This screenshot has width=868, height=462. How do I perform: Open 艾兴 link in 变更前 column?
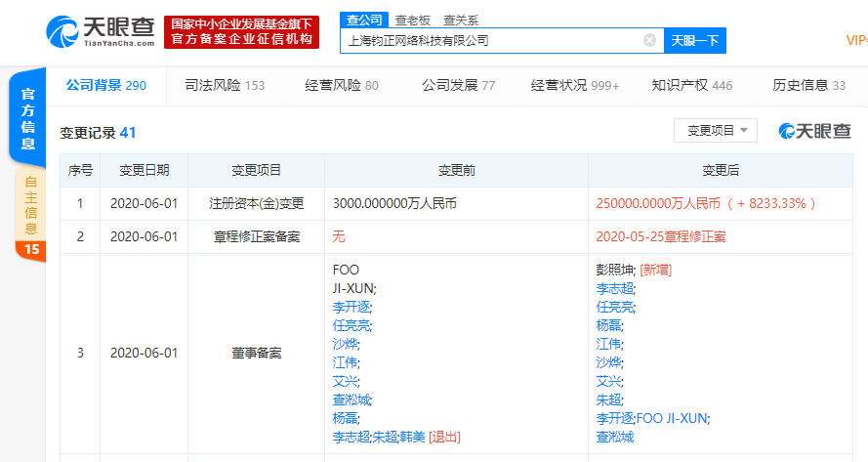click(x=346, y=381)
